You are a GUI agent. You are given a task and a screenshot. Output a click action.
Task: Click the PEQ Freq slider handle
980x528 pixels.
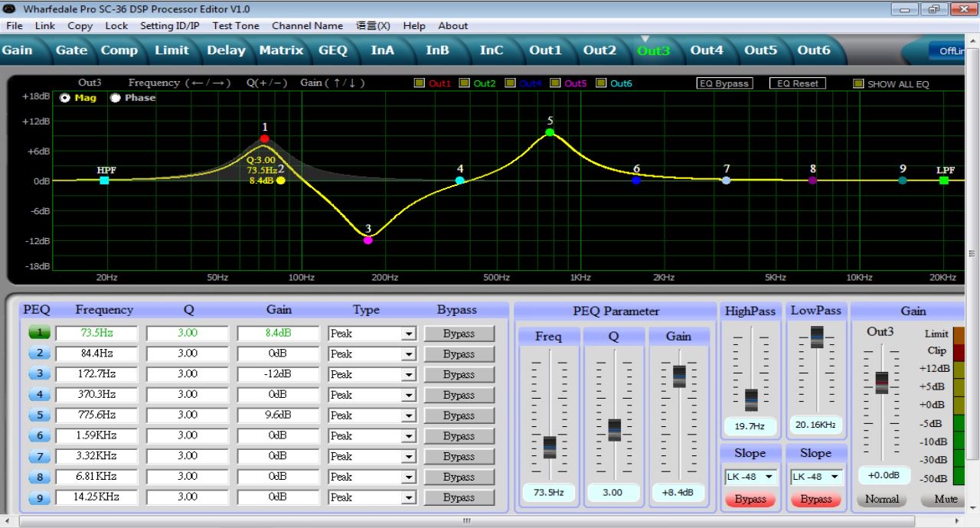point(550,447)
